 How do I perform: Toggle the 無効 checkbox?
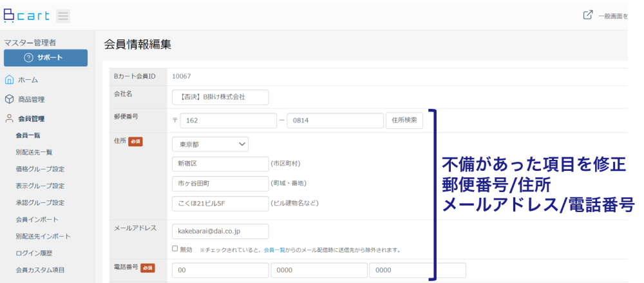click(x=175, y=249)
